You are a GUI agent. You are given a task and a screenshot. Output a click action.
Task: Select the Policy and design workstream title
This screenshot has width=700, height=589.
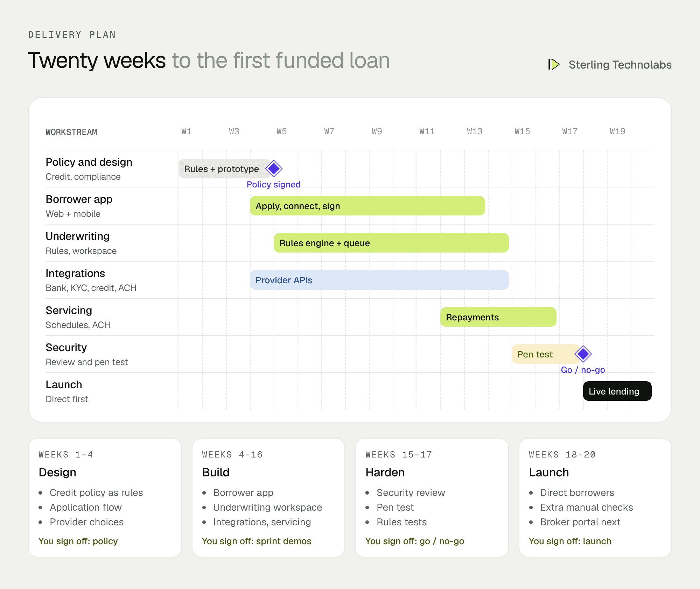coord(89,162)
